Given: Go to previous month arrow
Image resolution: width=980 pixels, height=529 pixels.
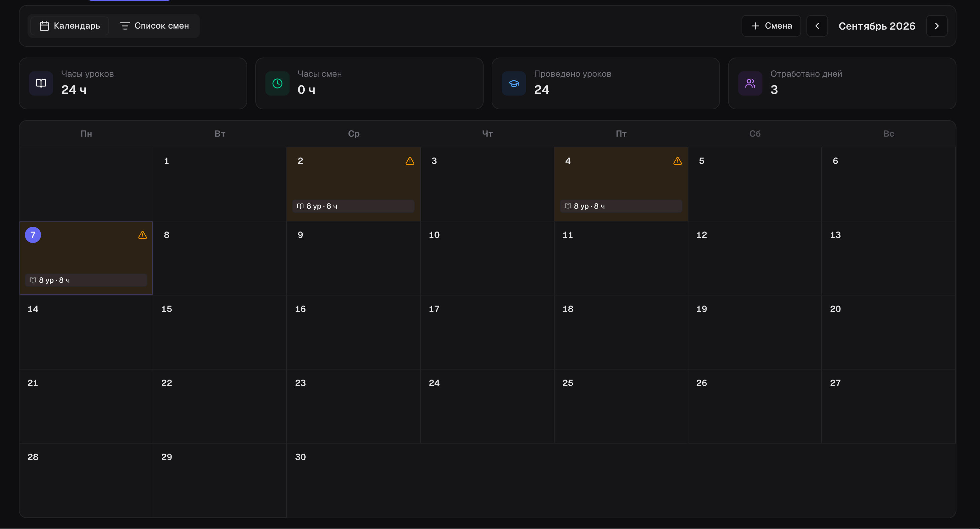Looking at the screenshot, I should [817, 26].
